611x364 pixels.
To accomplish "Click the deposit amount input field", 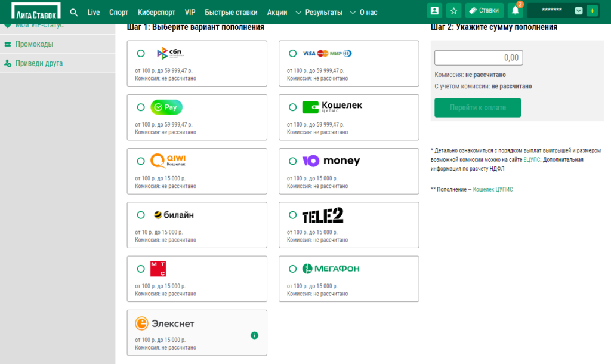I will tap(479, 58).
